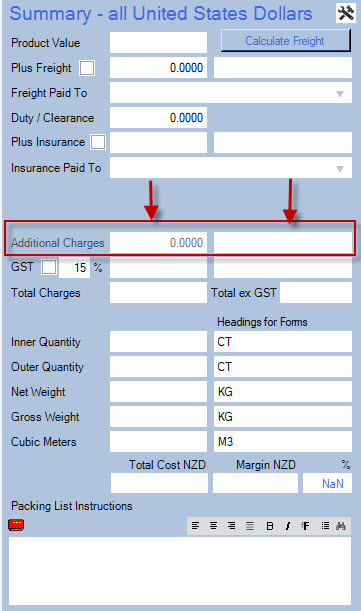Toggle italic in editor toolbar

click(x=288, y=526)
